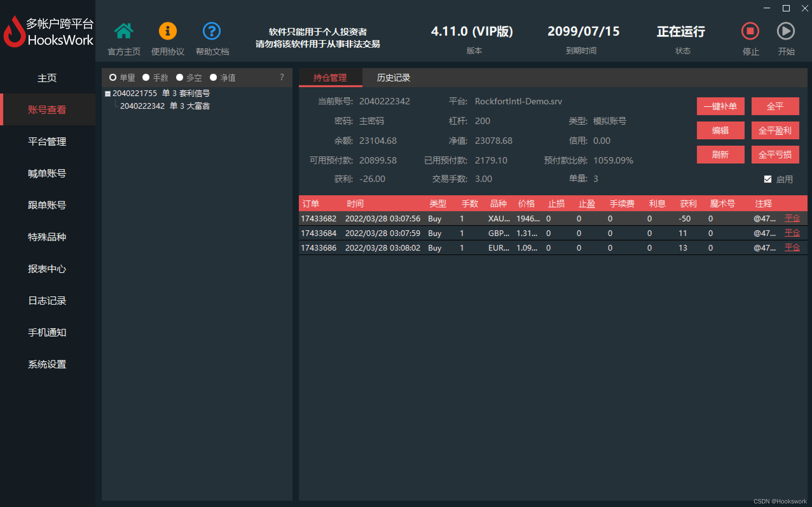Select the 净值 radio button
The height and width of the screenshot is (507, 812).
point(213,78)
